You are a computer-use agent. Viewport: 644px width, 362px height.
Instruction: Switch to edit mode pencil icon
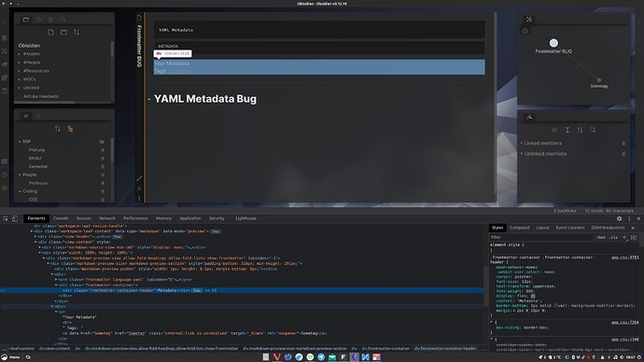tap(139, 178)
